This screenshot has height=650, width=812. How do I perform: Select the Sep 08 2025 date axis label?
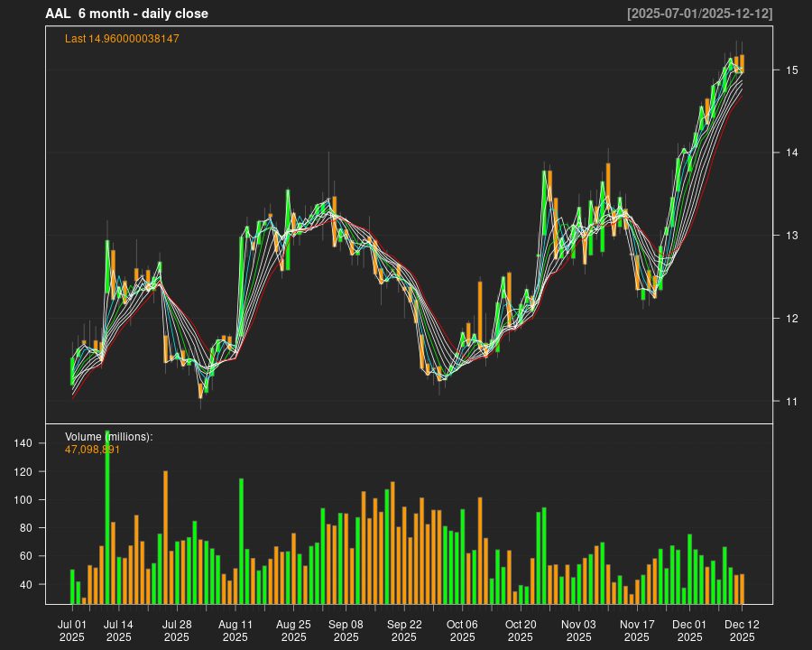click(x=346, y=630)
